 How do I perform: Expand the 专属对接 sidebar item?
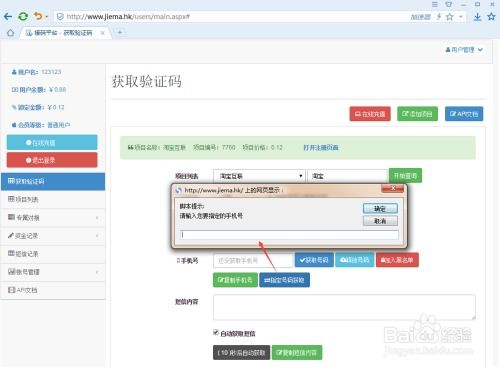[53, 218]
